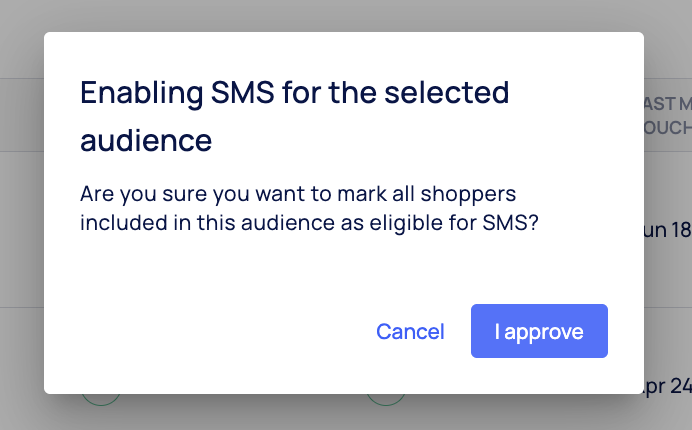692x430 pixels.
Task: Click the 'Are you sure' confirmation message
Action: click(x=310, y=207)
